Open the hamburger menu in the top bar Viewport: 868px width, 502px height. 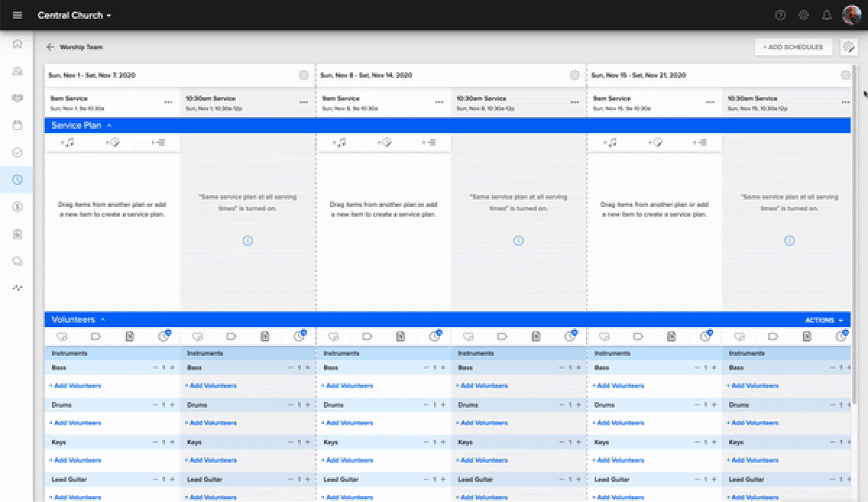pos(17,14)
